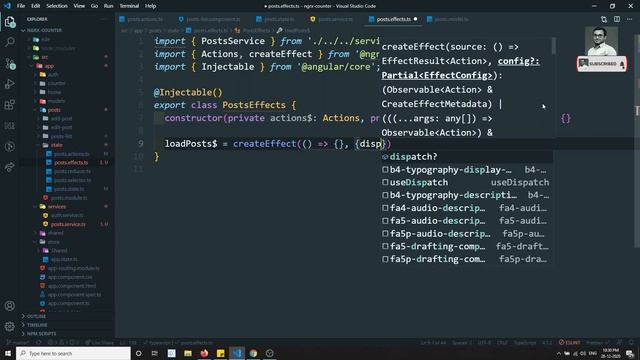This screenshot has width=640, height=360.
Task: Select the fa5p-drafting-com suggestion
Action: pos(467,259)
